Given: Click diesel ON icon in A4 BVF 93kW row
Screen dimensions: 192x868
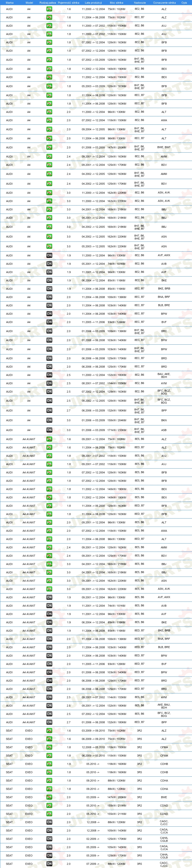Looking at the screenshot, I should pyautogui.click(x=49, y=322).
